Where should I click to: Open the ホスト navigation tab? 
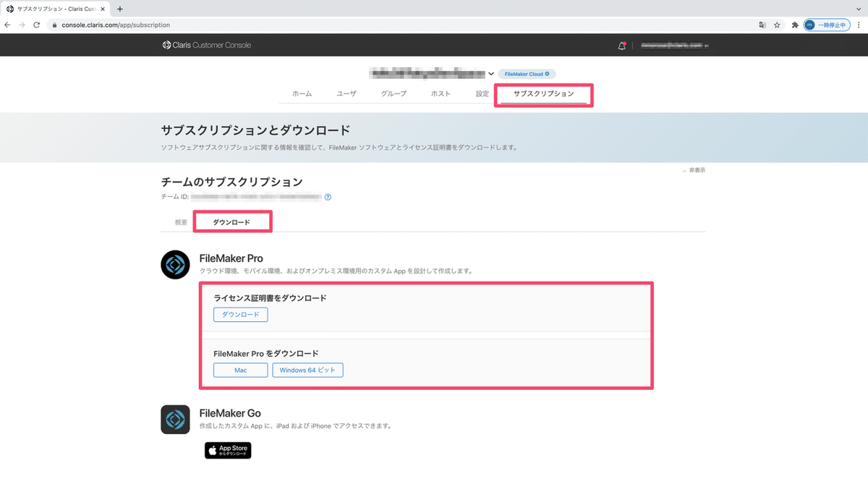pyautogui.click(x=441, y=93)
